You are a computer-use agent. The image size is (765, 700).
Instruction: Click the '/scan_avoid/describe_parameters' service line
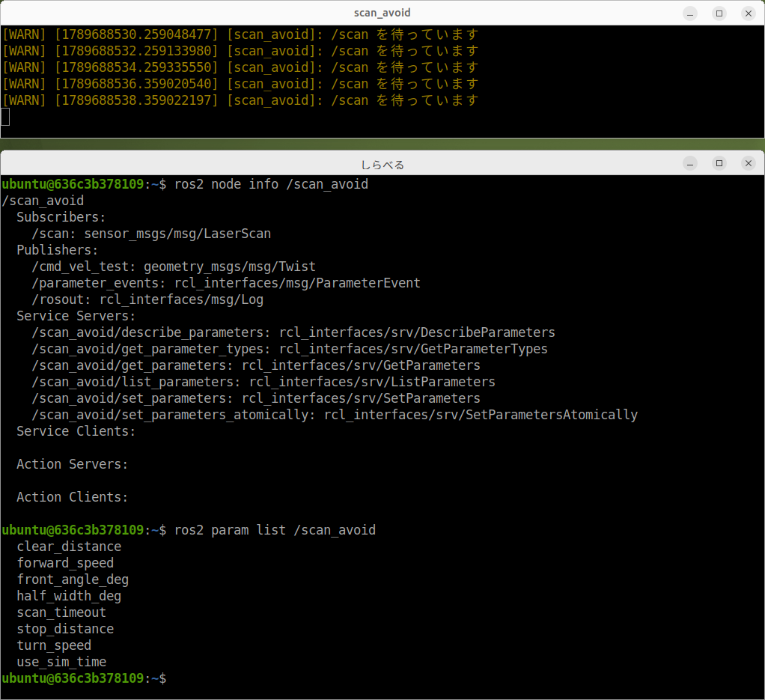[293, 332]
